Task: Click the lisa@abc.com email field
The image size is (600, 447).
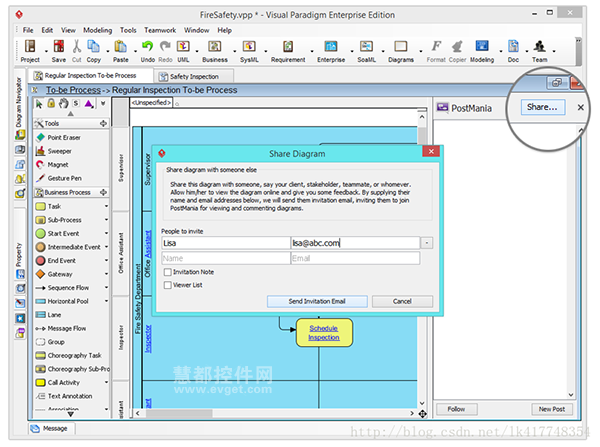Action: pos(355,243)
